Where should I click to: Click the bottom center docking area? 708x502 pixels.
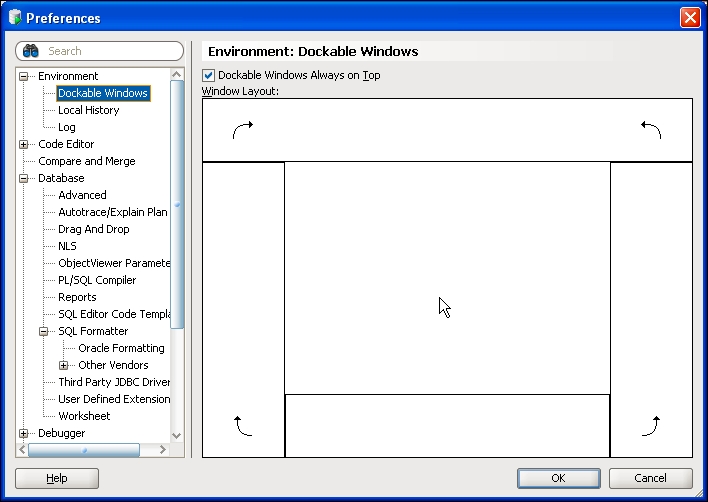coord(447,426)
